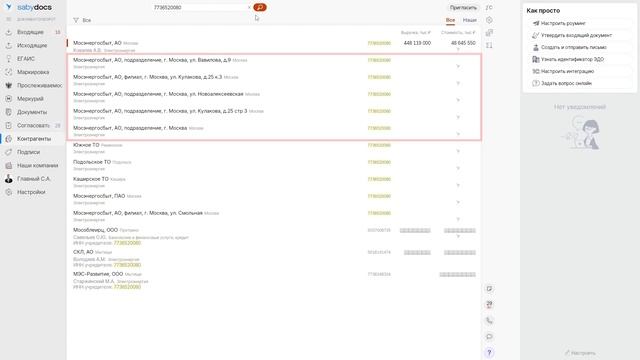
Task: Expand the Каширское ТО row chevron
Action: tap(458, 185)
